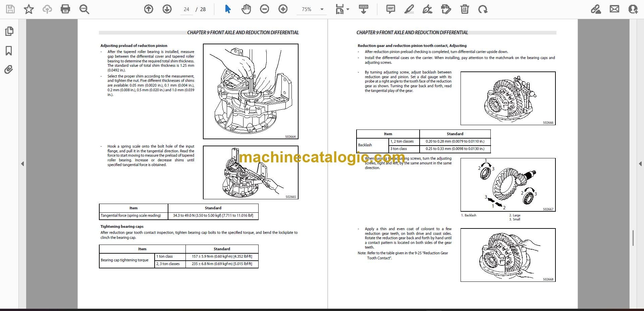Open the page fit options dropdown
This screenshot has height=311, width=644.
click(342, 9)
